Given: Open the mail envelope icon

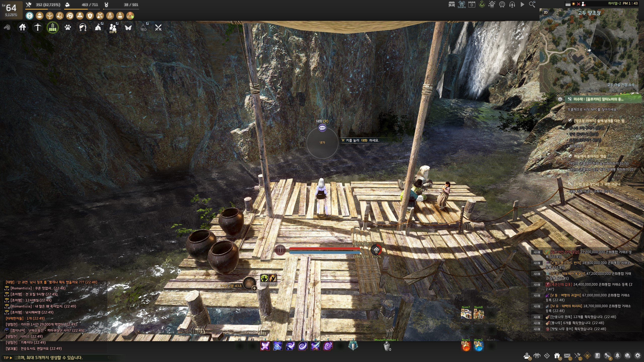Looking at the screenshot, I should click(567, 356).
